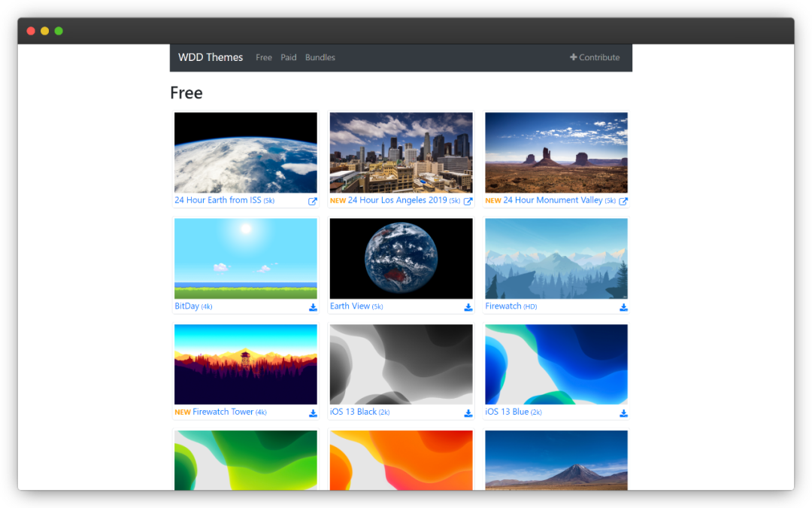Open external link icon for 24 Hour Los Angeles 2019
This screenshot has width=812, height=508.
pyautogui.click(x=468, y=201)
